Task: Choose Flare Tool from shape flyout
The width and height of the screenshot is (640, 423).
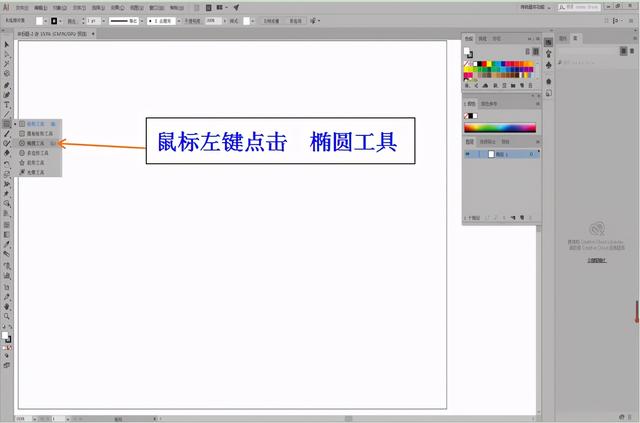Action: 38,172
